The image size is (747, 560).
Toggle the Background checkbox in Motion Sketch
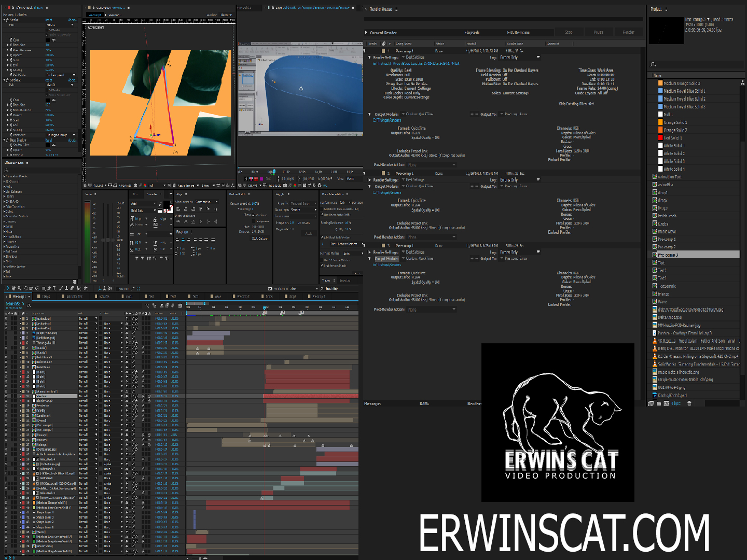tap(254, 221)
